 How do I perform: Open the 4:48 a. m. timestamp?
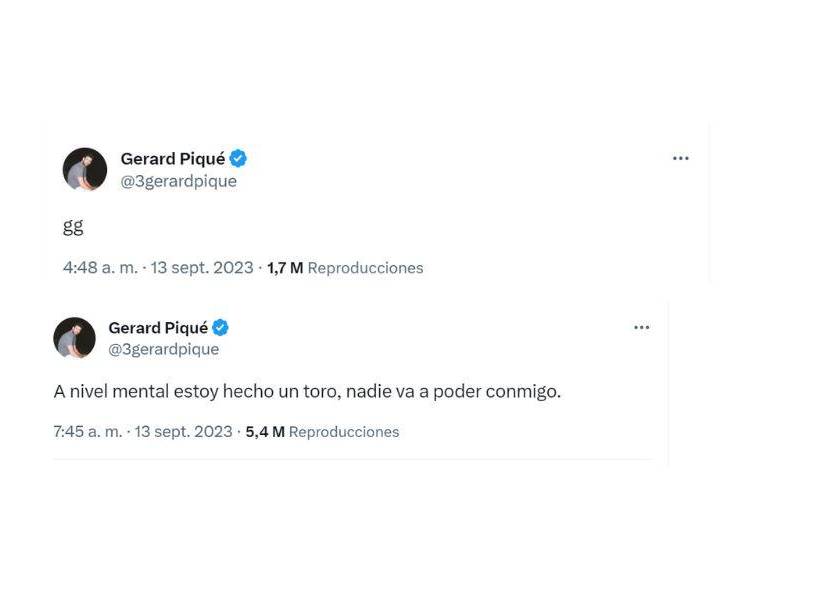(100, 268)
